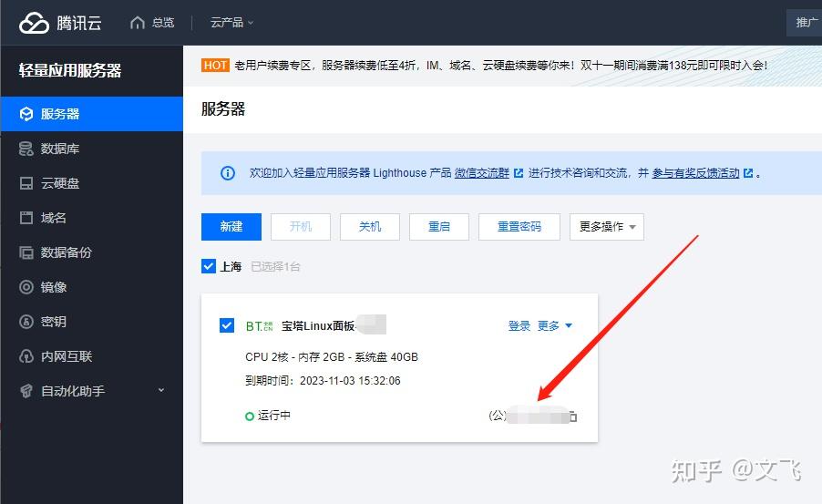
Task: Click the 重启 button
Action: pos(438,227)
